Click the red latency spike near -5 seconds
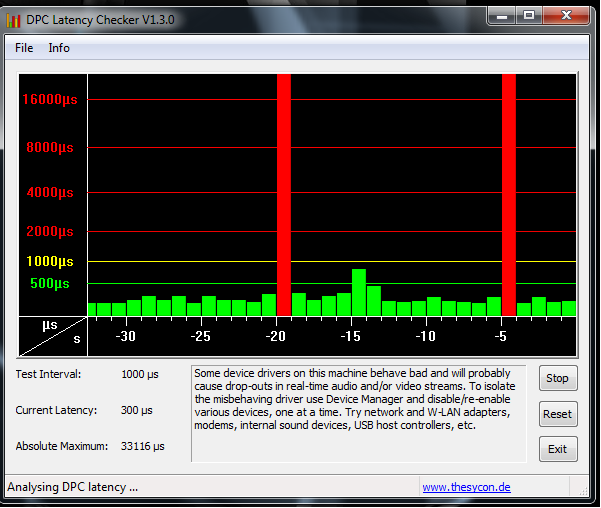This screenshot has width=601, height=508. (509, 195)
